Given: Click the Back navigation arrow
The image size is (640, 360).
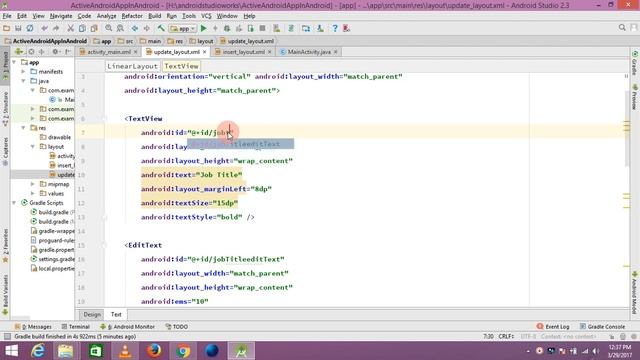Looking at the screenshot, I should (x=135, y=28).
